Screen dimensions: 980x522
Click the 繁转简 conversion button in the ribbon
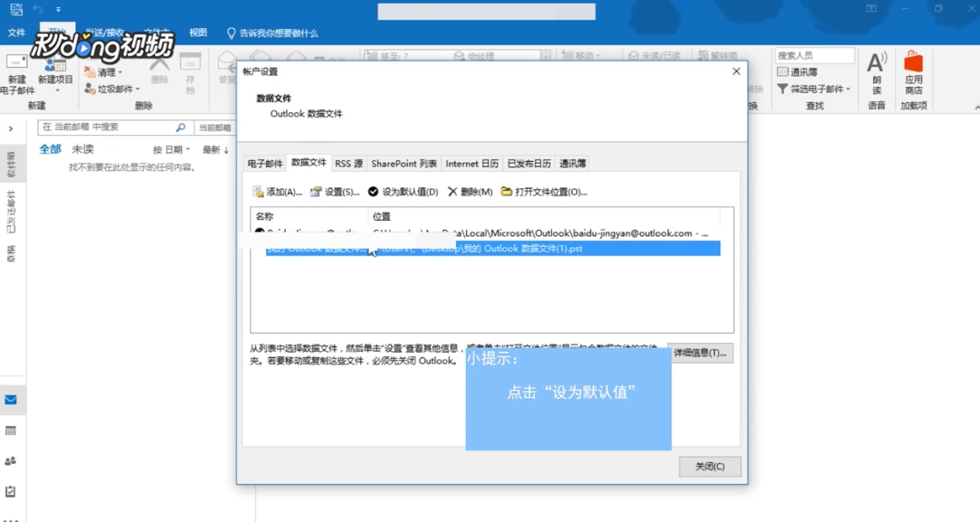[x=717, y=56]
